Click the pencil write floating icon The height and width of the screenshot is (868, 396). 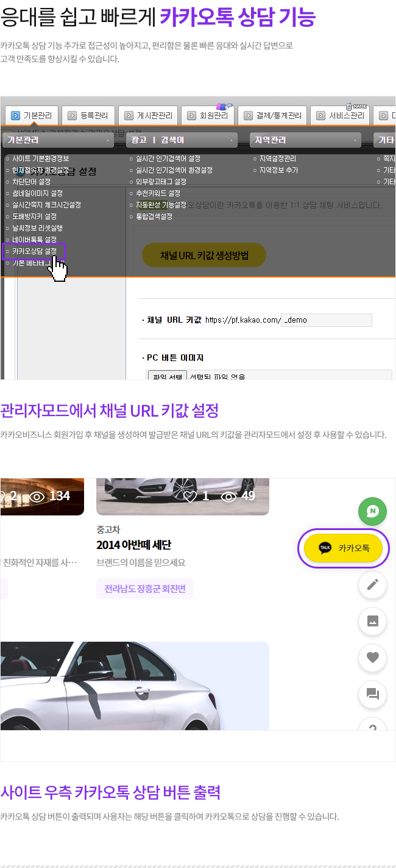click(x=372, y=584)
